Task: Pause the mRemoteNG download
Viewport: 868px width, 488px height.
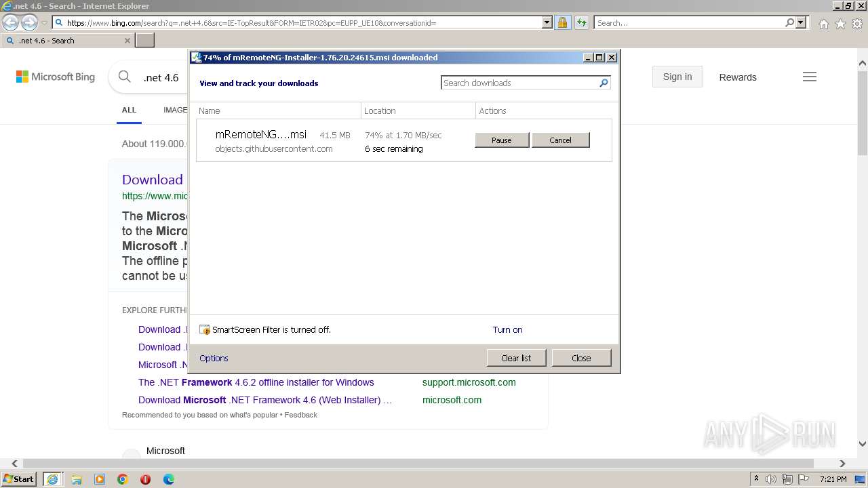Action: (x=502, y=140)
